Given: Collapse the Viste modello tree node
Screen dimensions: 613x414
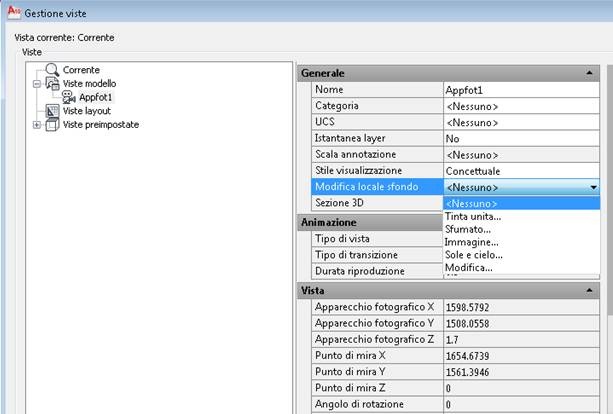Looking at the screenshot, I should (37, 84).
